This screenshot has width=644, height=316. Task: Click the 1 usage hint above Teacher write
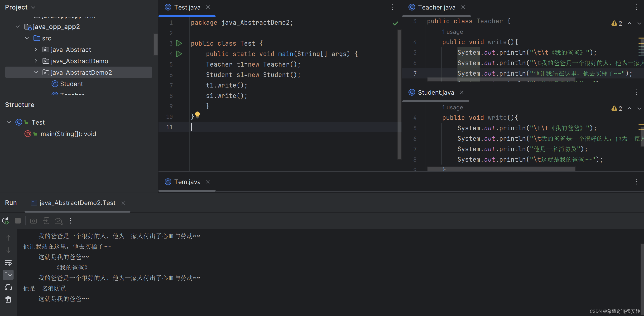pos(452,32)
